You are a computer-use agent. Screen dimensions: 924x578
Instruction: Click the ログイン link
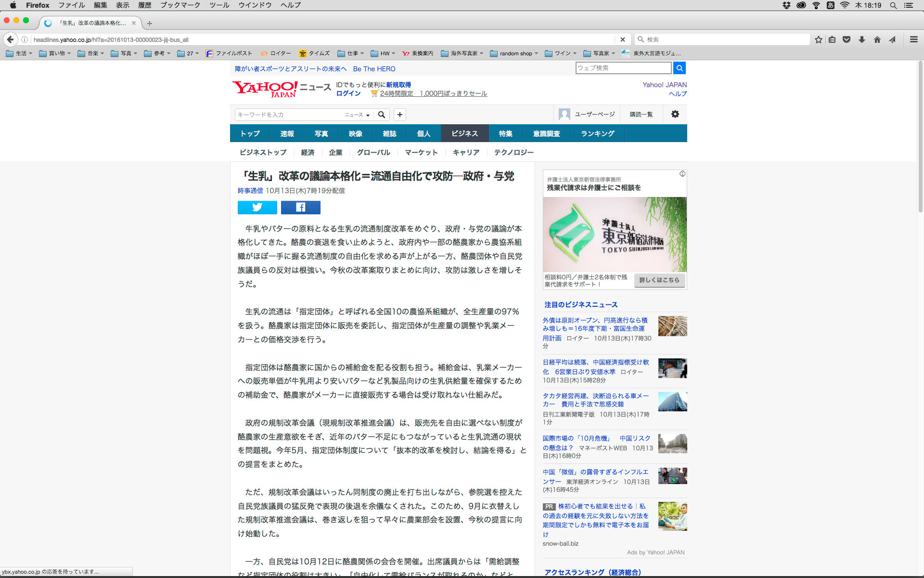pos(348,93)
